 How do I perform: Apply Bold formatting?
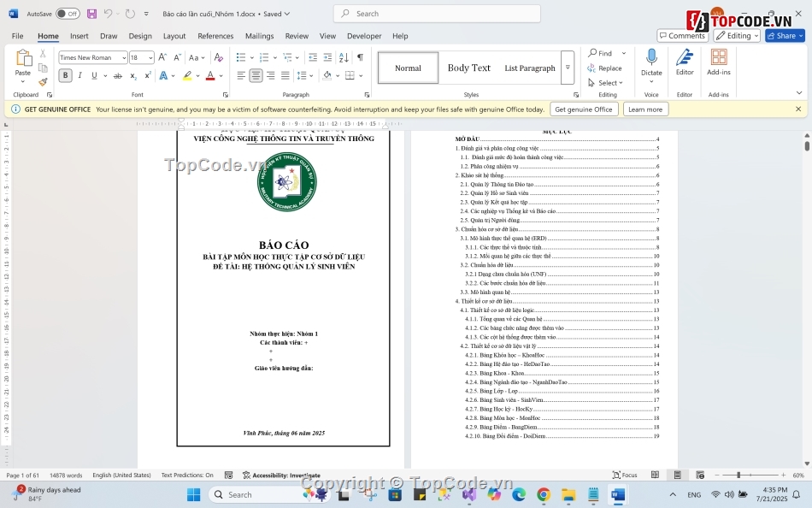(65, 75)
